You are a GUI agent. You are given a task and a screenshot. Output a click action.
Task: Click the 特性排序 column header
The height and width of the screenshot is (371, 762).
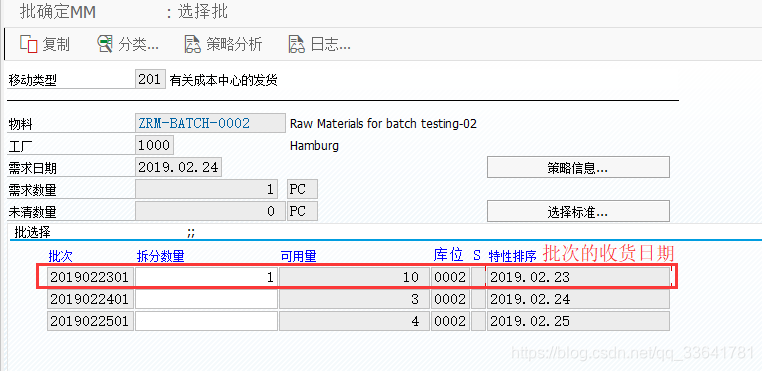pos(512,256)
